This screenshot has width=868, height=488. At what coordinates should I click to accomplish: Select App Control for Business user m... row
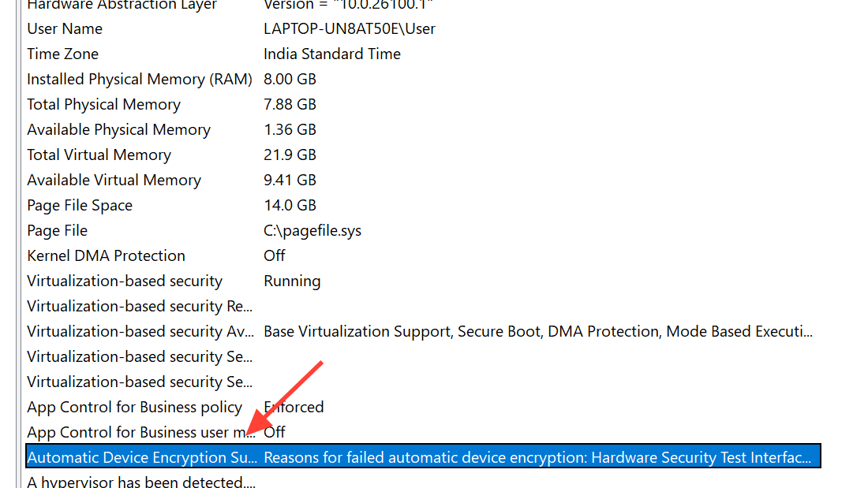[x=134, y=433]
